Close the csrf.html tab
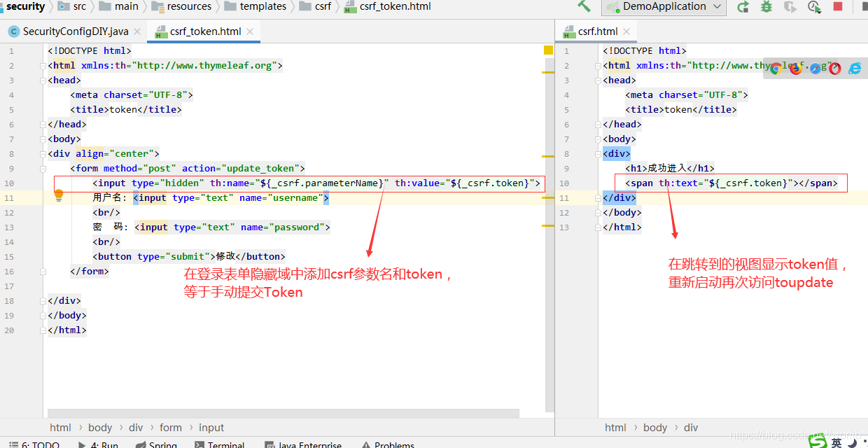The width and height of the screenshot is (868, 448). pos(626,31)
